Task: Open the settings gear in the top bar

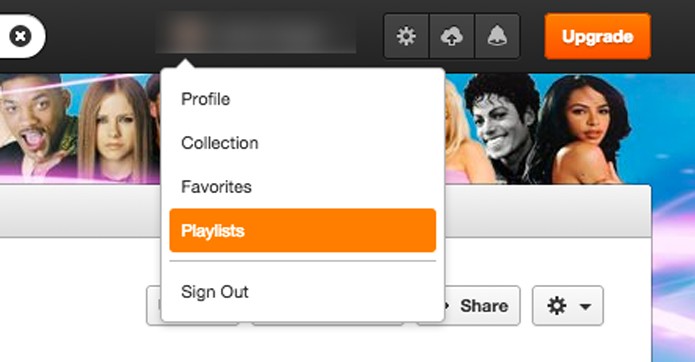Action: pyautogui.click(x=406, y=36)
